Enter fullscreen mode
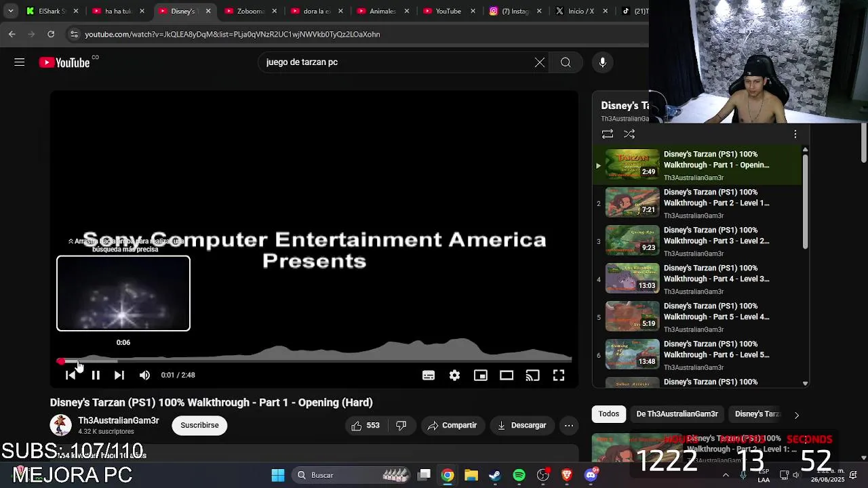The image size is (868, 488). 559,375
